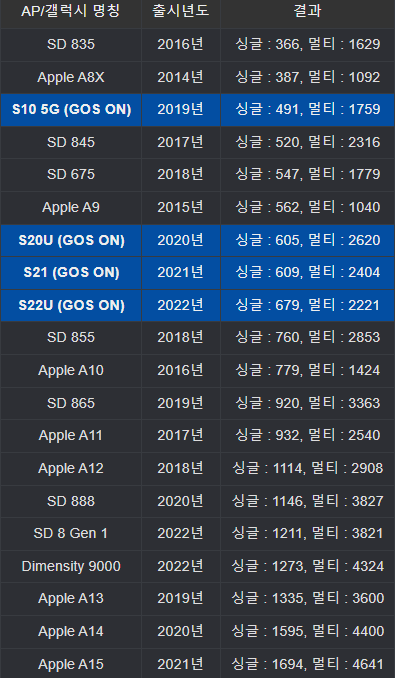Click the year cell in SD 888 row
395x678 pixels.
(x=181, y=501)
